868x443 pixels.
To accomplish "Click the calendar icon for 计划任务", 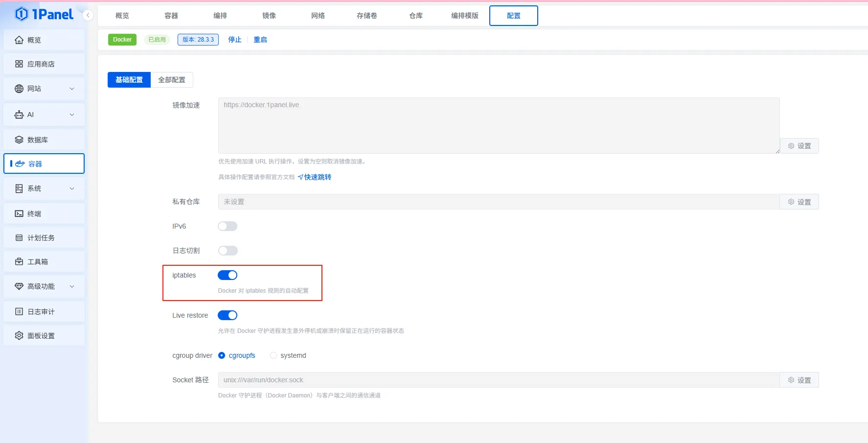I will (19, 238).
